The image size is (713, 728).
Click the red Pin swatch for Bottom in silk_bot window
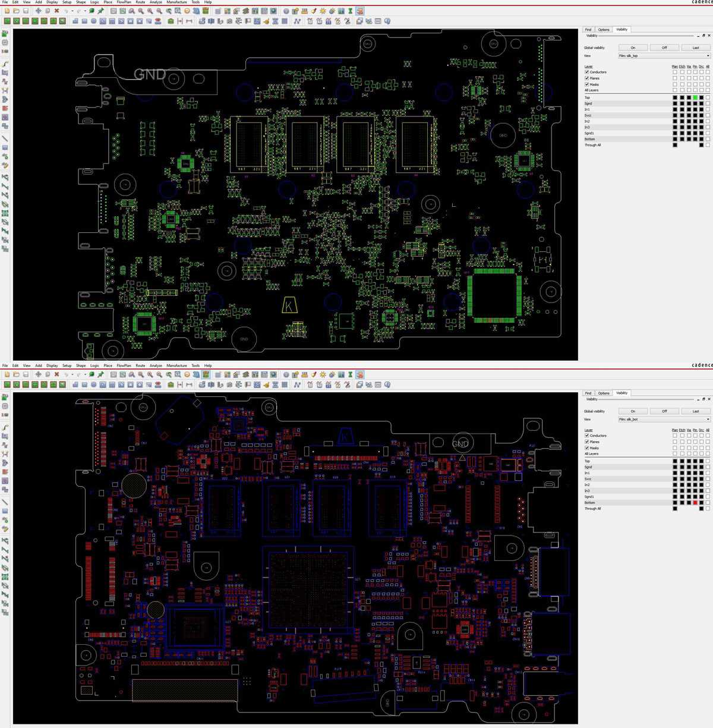[695, 503]
